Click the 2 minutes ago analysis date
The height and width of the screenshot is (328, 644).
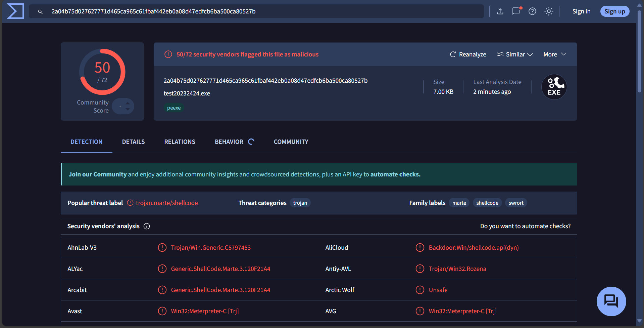pyautogui.click(x=492, y=92)
